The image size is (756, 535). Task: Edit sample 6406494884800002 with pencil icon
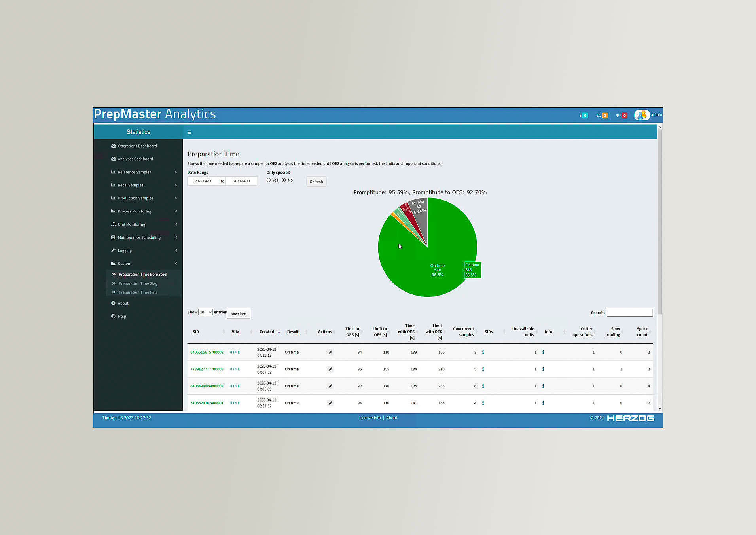click(x=330, y=386)
